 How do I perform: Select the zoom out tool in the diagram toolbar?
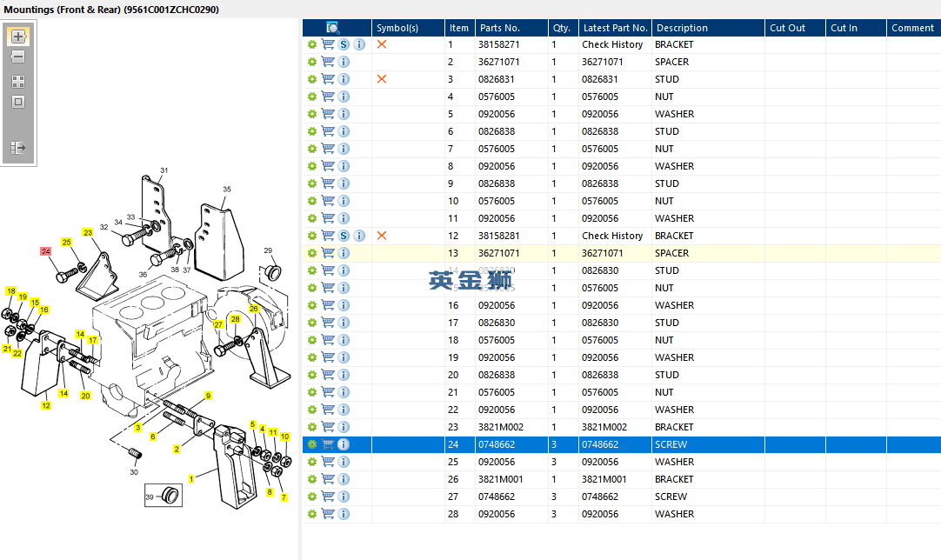tap(18, 57)
